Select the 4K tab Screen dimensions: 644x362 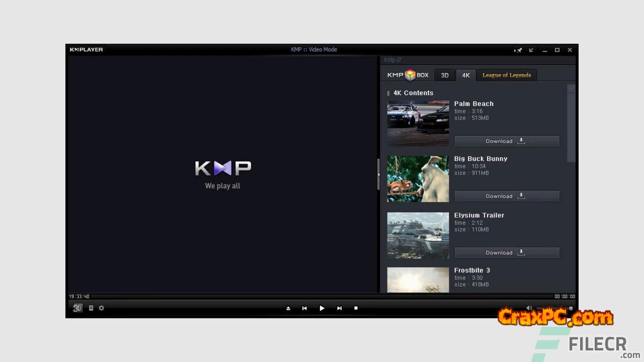(466, 75)
